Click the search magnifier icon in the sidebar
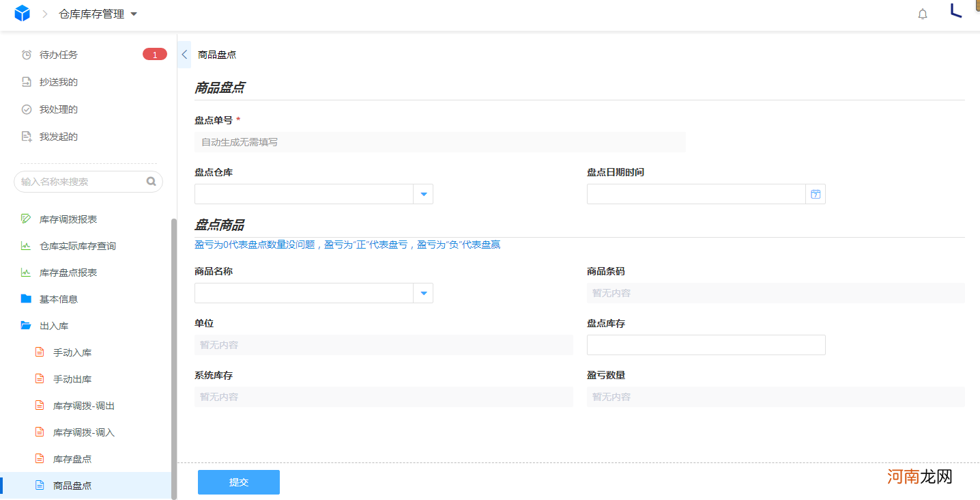 tap(151, 182)
